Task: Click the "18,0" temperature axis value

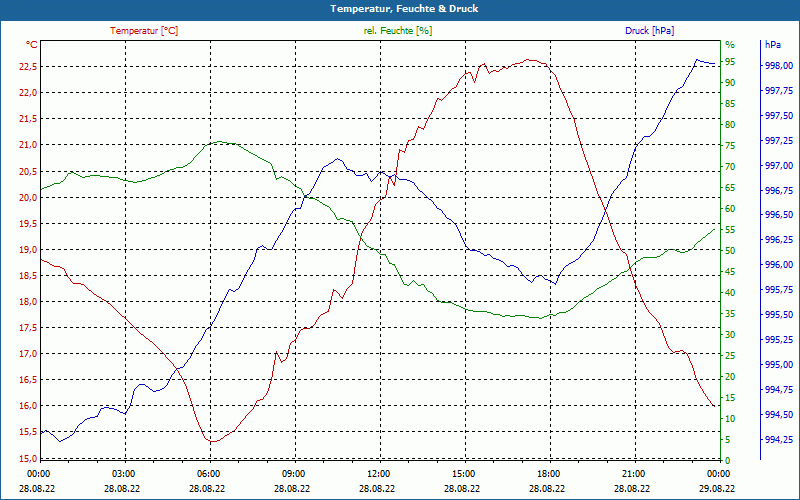Action: pos(28,302)
